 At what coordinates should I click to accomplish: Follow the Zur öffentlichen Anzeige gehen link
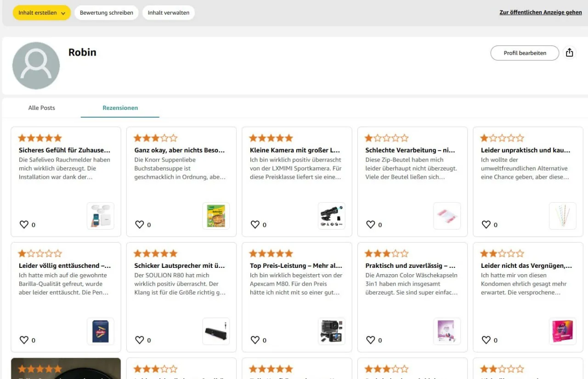coord(541,12)
